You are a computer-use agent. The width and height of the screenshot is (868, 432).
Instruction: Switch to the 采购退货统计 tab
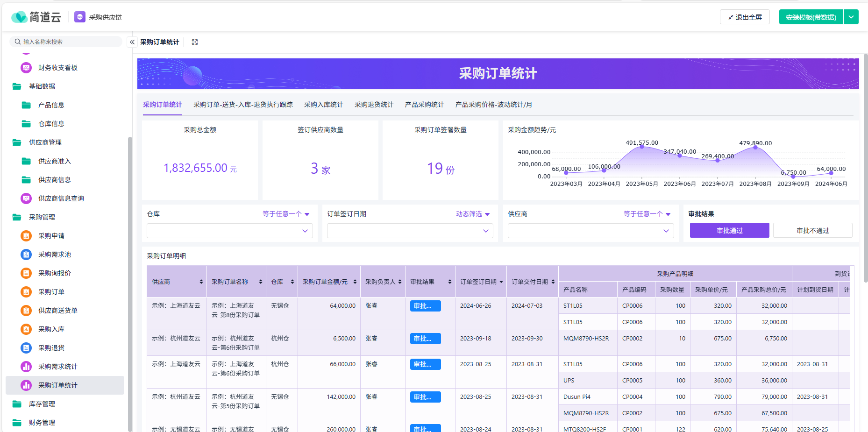(x=373, y=105)
